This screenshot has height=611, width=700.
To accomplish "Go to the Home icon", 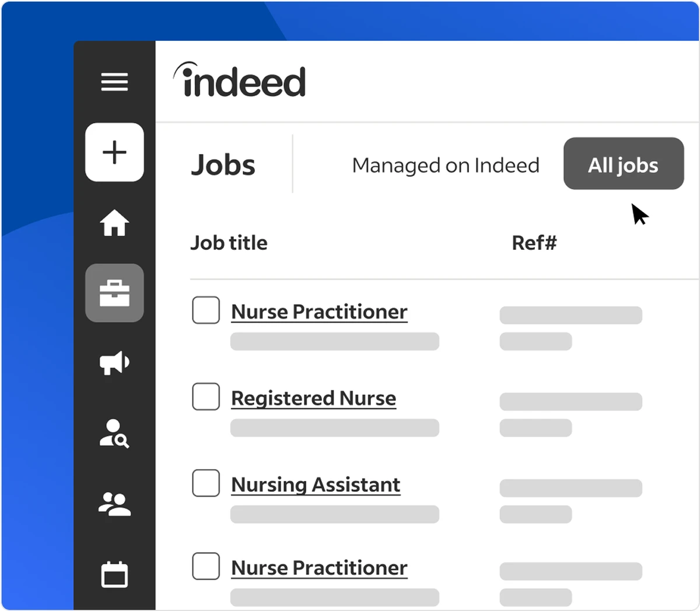I will (114, 223).
